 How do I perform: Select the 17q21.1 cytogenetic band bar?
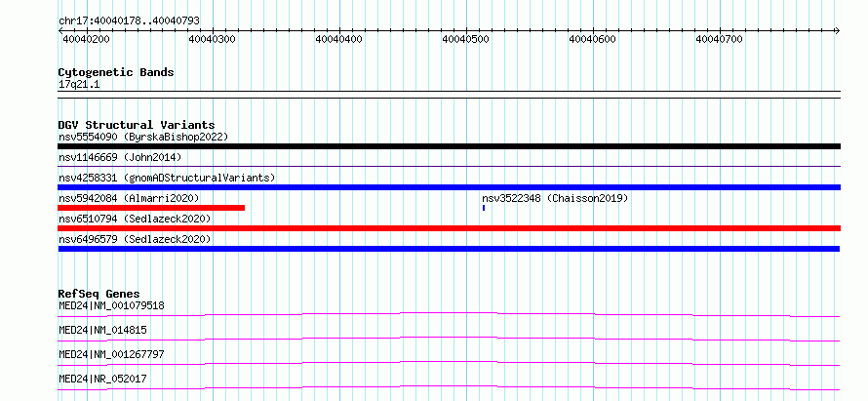pyautogui.click(x=449, y=95)
